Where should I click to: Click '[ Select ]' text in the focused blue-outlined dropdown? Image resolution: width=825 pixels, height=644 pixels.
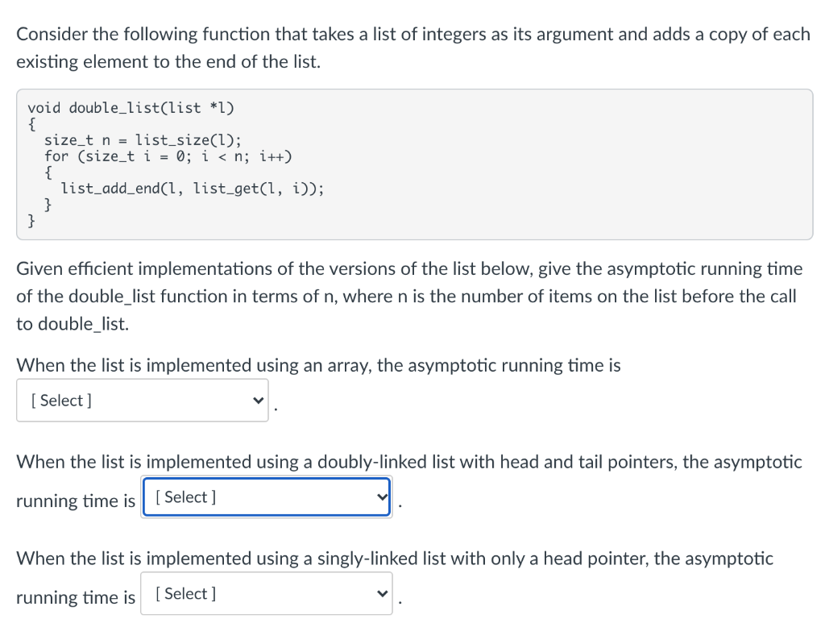coord(186,497)
